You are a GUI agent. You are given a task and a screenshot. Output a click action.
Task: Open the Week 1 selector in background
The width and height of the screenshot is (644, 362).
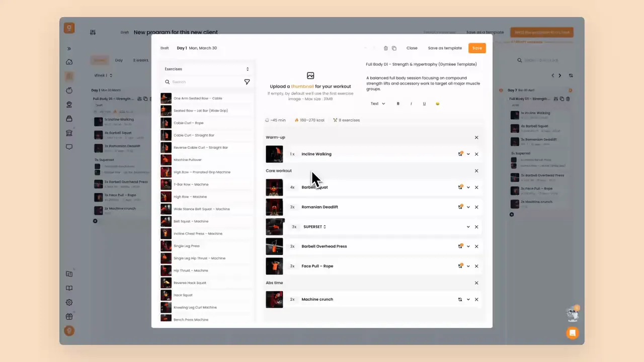pyautogui.click(x=103, y=75)
